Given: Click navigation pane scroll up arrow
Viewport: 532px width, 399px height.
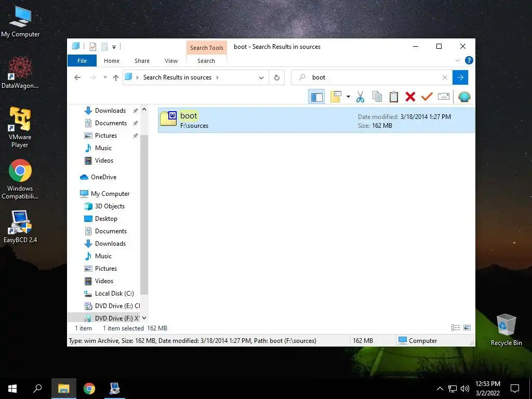Looking at the screenshot, I should (144, 110).
